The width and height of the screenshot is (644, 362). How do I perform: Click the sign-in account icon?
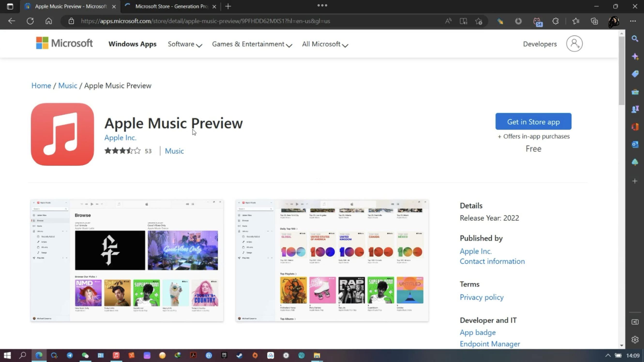pyautogui.click(x=574, y=44)
